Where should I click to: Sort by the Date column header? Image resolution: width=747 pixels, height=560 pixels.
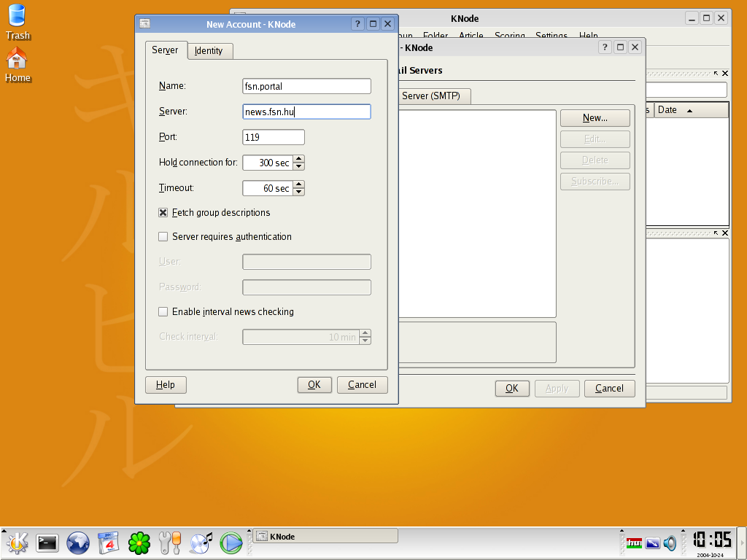click(692, 110)
